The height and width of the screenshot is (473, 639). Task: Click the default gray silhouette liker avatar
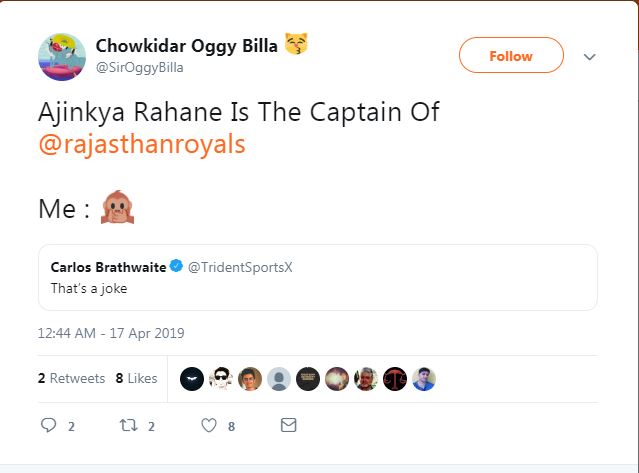[x=279, y=379]
